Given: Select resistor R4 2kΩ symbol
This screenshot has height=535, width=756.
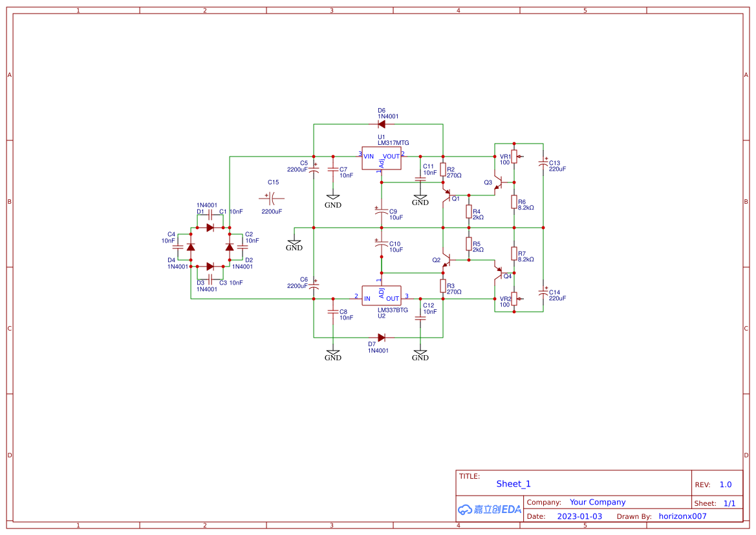Looking at the screenshot, I should (x=469, y=212).
